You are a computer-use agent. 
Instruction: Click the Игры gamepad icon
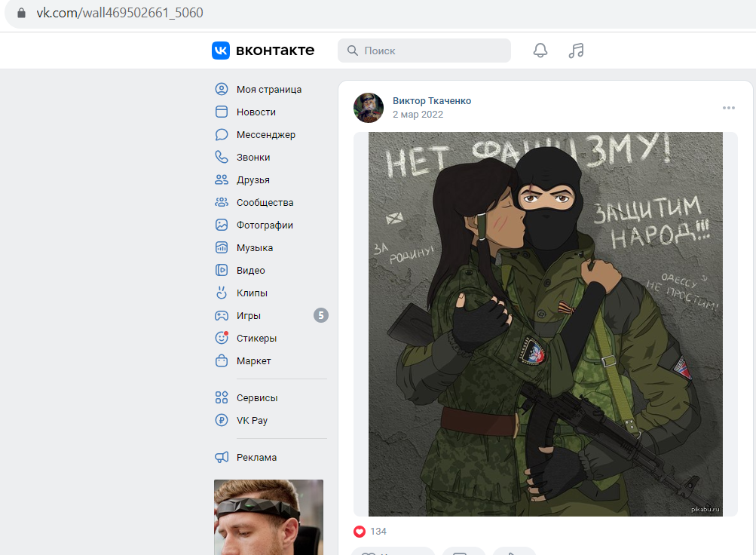click(222, 315)
